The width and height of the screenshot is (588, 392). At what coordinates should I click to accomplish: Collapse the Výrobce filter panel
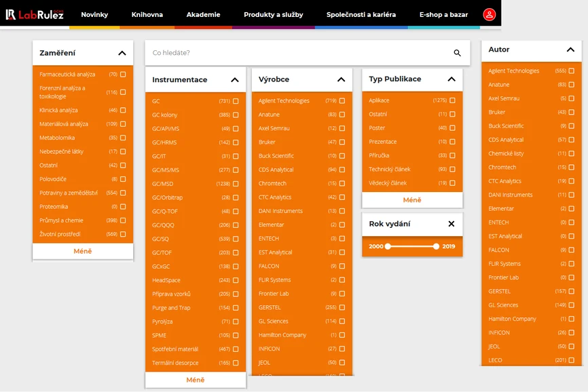coord(341,79)
